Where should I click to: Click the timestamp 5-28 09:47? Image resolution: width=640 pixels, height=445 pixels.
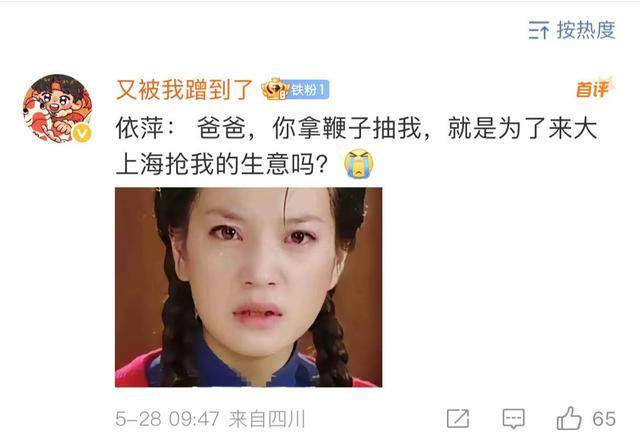[167, 419]
